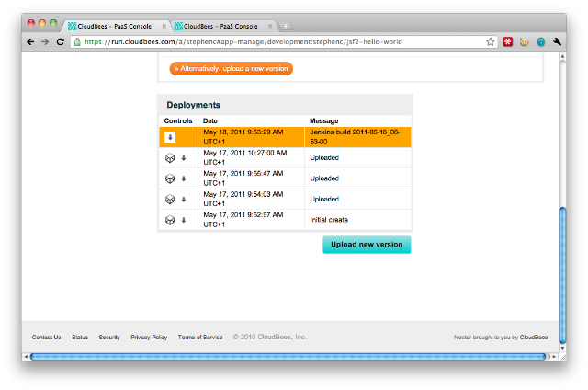Click the browser forward arrow
This screenshot has height=390, width=588.
click(x=45, y=42)
